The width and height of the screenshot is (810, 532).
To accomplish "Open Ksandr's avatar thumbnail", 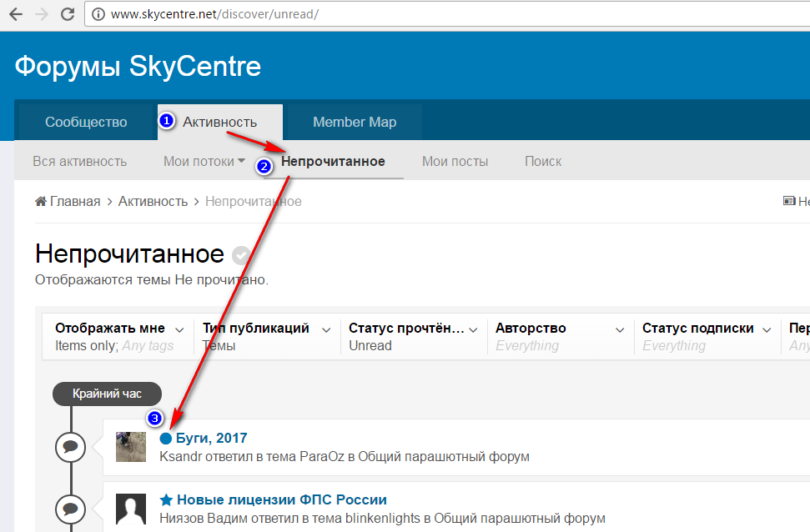I will click(131, 447).
